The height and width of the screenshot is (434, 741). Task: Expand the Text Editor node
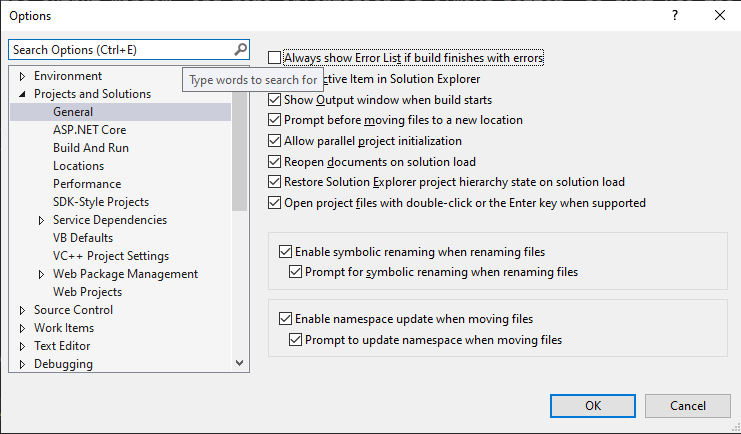tap(22, 346)
